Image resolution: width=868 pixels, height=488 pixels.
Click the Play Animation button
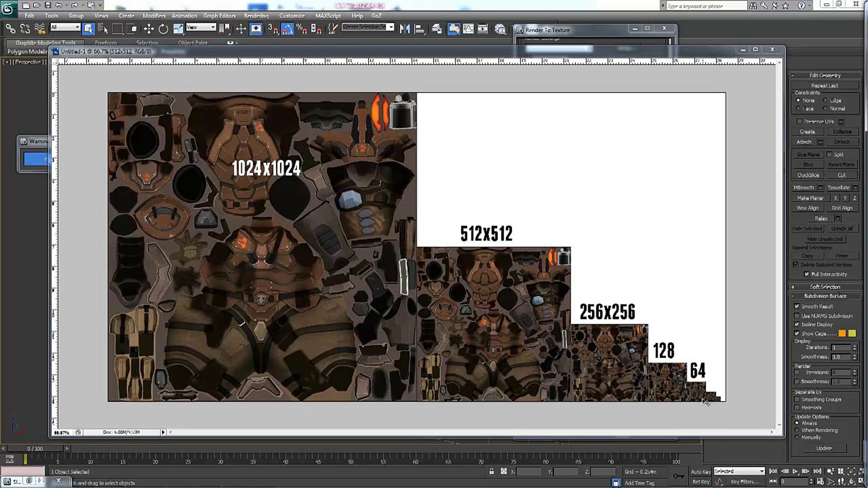(795, 471)
